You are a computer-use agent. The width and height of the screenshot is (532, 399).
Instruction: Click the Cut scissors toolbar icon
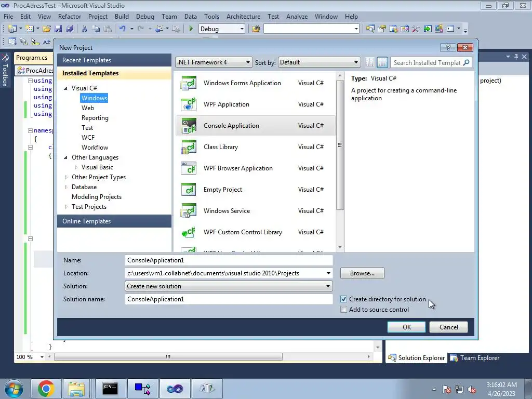click(x=85, y=29)
